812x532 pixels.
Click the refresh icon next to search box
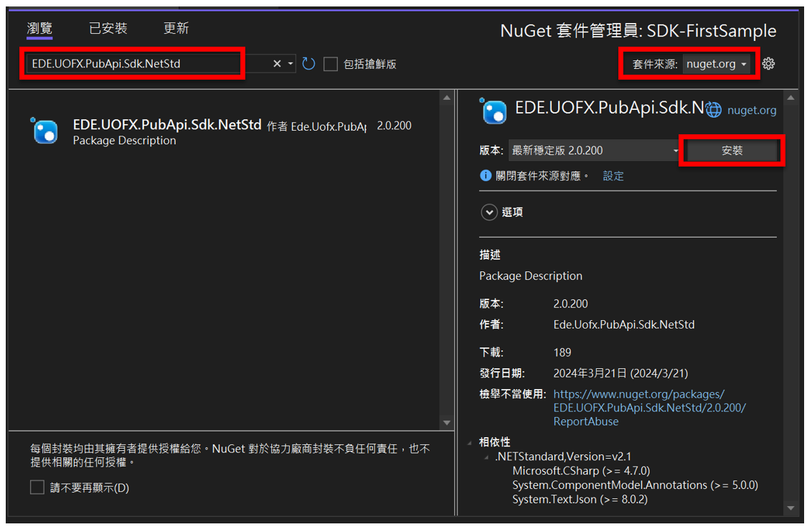[308, 63]
